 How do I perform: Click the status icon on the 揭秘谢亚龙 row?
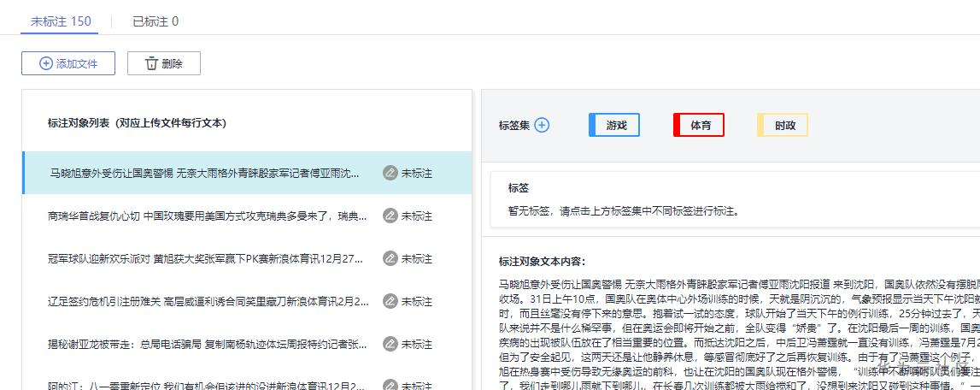(x=390, y=344)
